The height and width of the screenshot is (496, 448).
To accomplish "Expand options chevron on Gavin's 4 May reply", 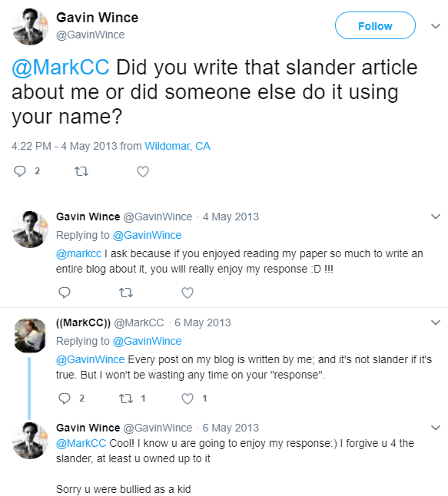I will (436, 217).
